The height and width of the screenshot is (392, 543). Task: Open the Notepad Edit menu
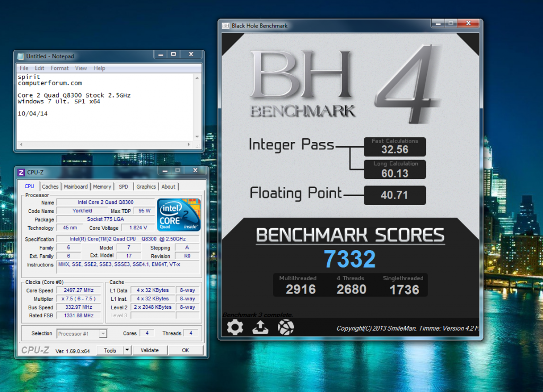click(39, 68)
